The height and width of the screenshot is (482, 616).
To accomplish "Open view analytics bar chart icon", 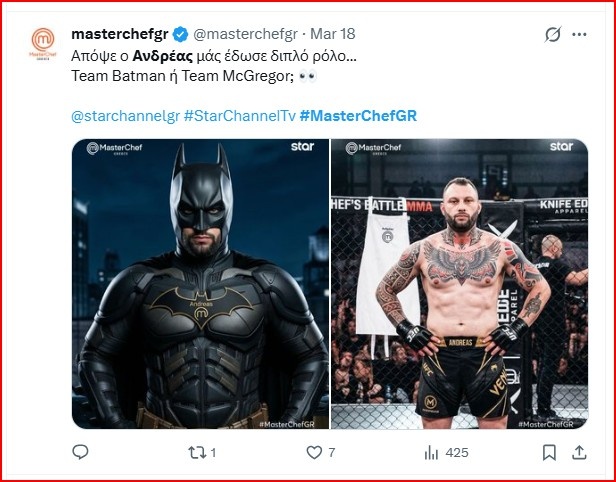I will pos(432,453).
